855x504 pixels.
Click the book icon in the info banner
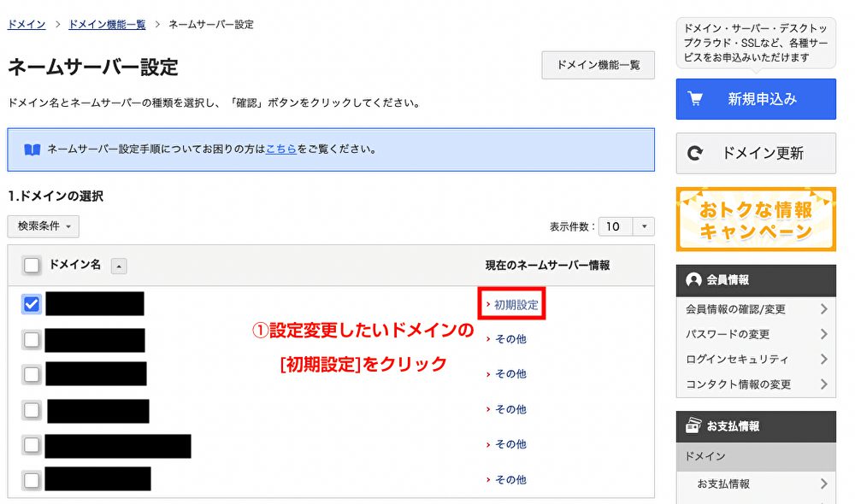[x=32, y=149]
